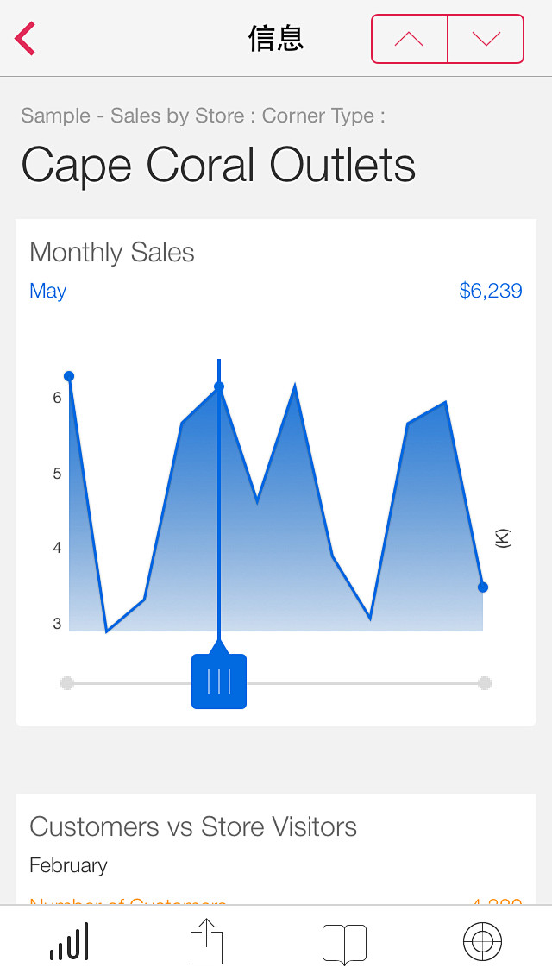The height and width of the screenshot is (980, 552).
Task: Click the left endpoint of slider track
Action: pyautogui.click(x=67, y=683)
